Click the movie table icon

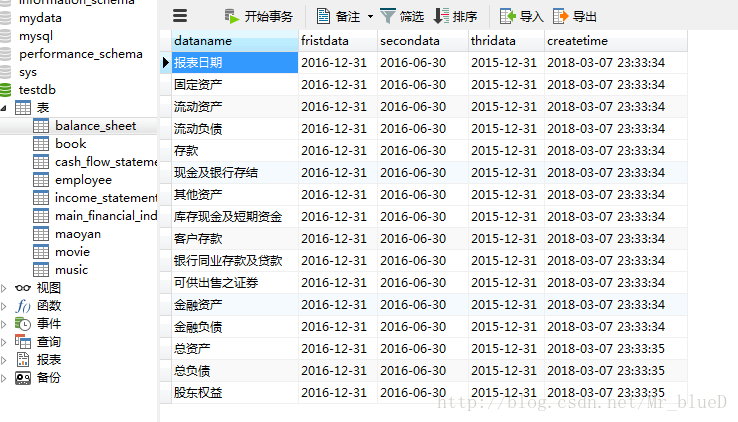point(41,252)
